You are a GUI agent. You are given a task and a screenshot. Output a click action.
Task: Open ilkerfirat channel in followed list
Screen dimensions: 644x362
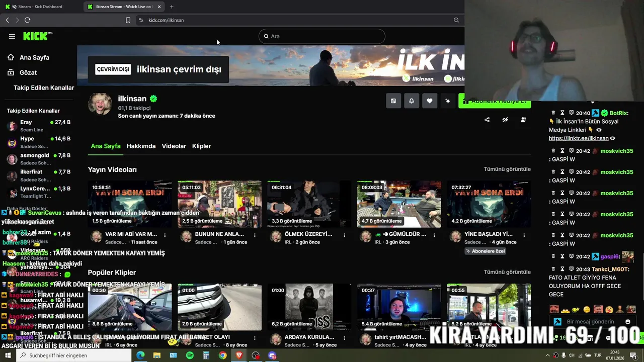(39, 175)
